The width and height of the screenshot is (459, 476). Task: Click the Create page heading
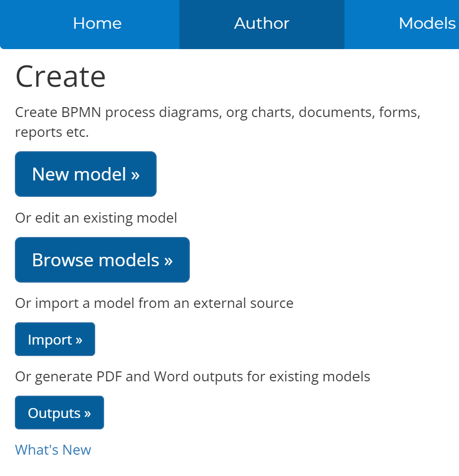click(x=60, y=76)
